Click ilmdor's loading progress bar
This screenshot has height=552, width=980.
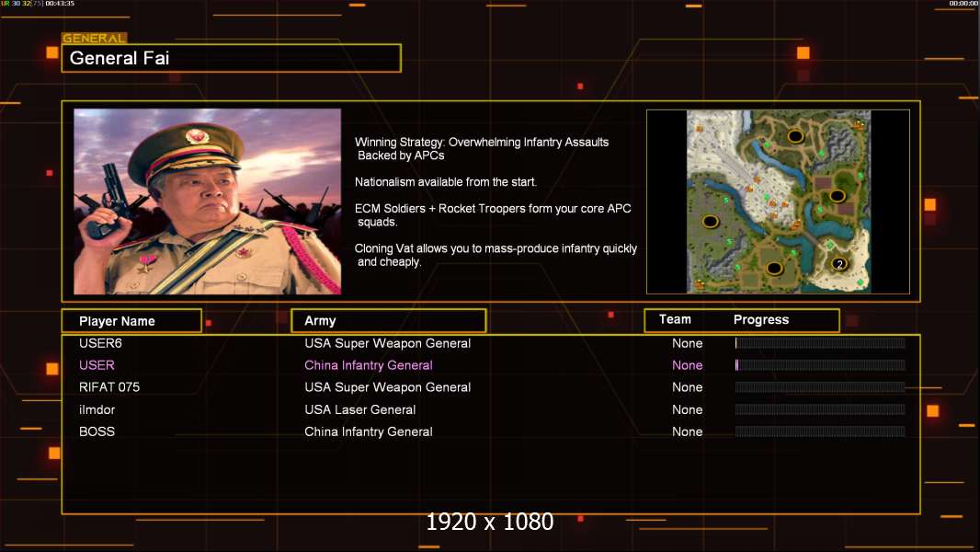tap(820, 409)
